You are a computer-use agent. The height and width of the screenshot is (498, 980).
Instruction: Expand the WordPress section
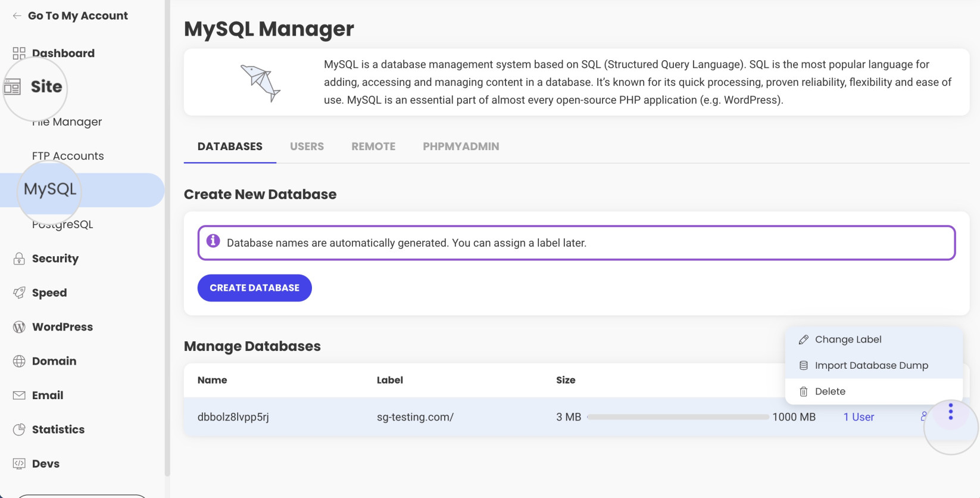pyautogui.click(x=63, y=327)
